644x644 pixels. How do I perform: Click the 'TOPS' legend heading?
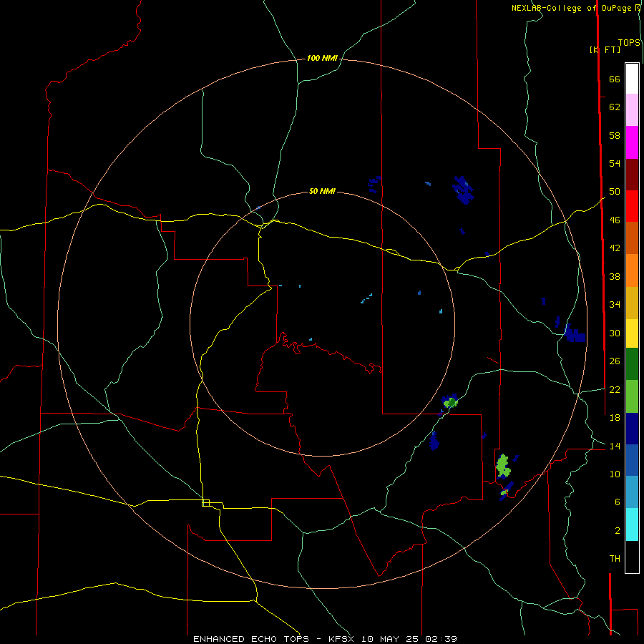[629, 43]
